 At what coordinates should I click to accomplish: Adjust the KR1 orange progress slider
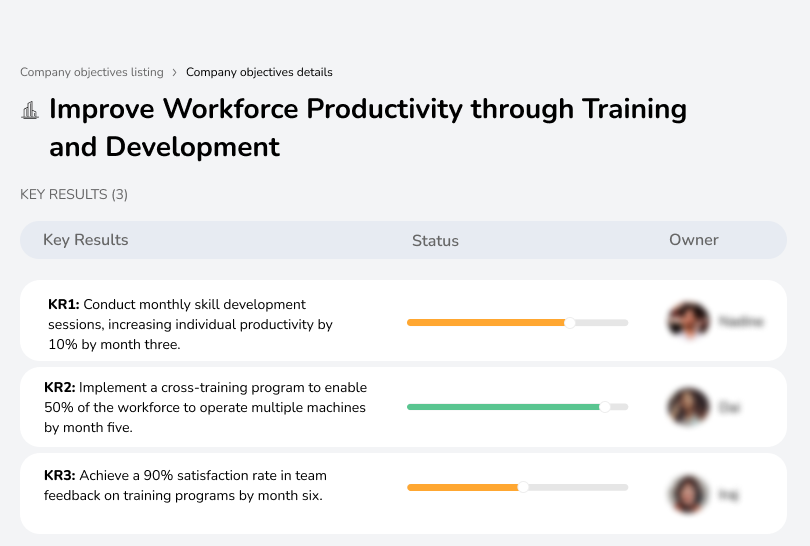point(569,323)
